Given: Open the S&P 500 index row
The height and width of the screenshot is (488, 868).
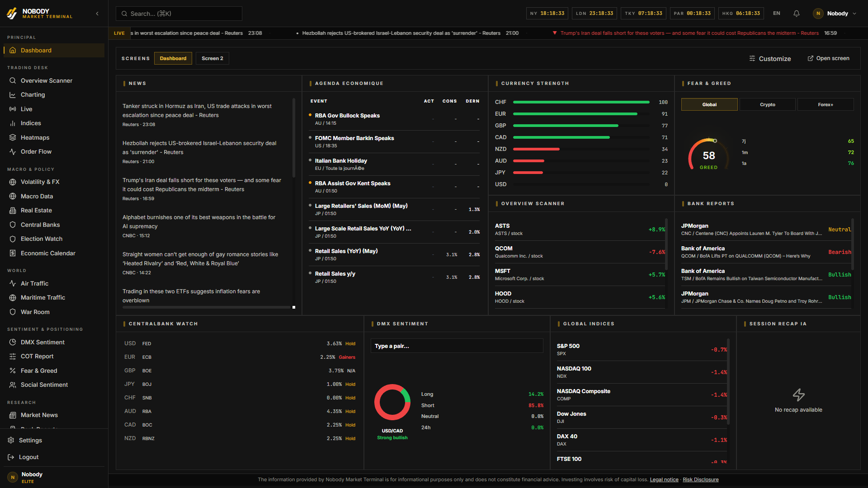Looking at the screenshot, I should pyautogui.click(x=642, y=349).
